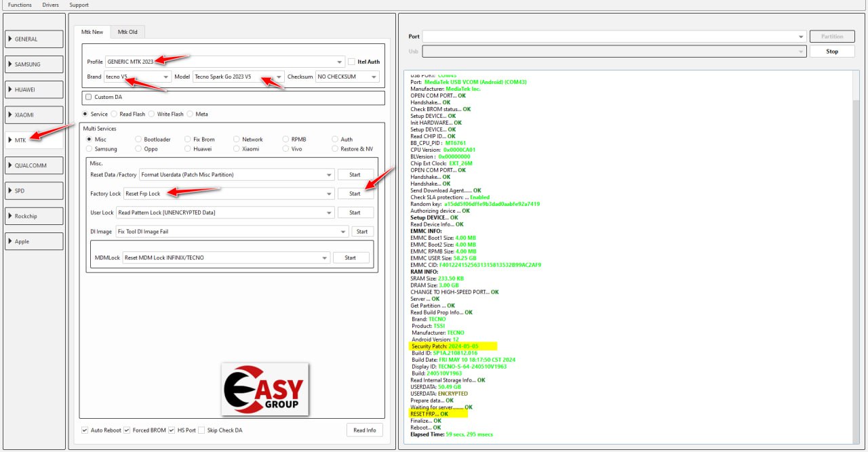Open the Drivers menu
This screenshot has height=452, width=868.
click(x=50, y=5)
